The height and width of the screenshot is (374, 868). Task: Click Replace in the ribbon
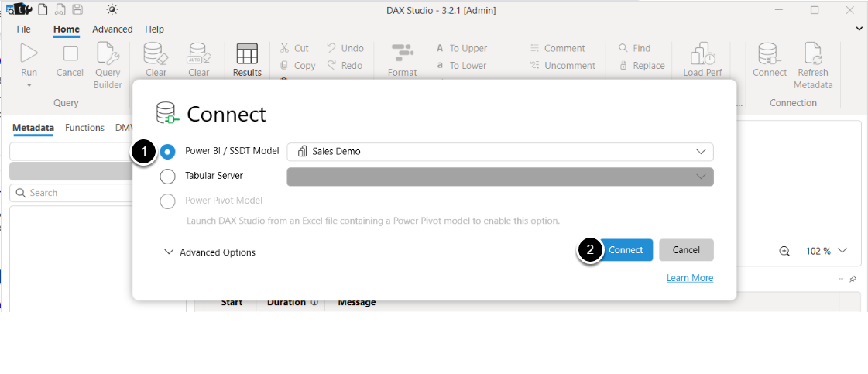[642, 65]
